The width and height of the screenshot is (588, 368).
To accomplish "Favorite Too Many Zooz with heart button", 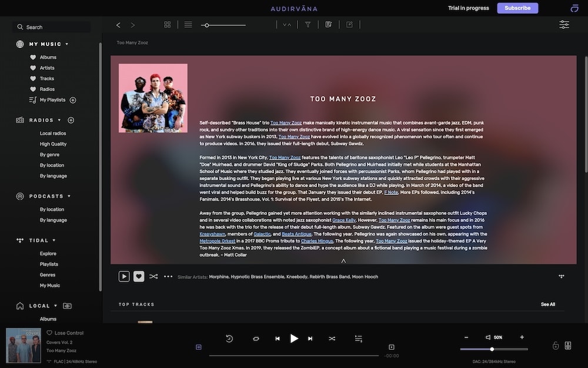I will pos(139,276).
